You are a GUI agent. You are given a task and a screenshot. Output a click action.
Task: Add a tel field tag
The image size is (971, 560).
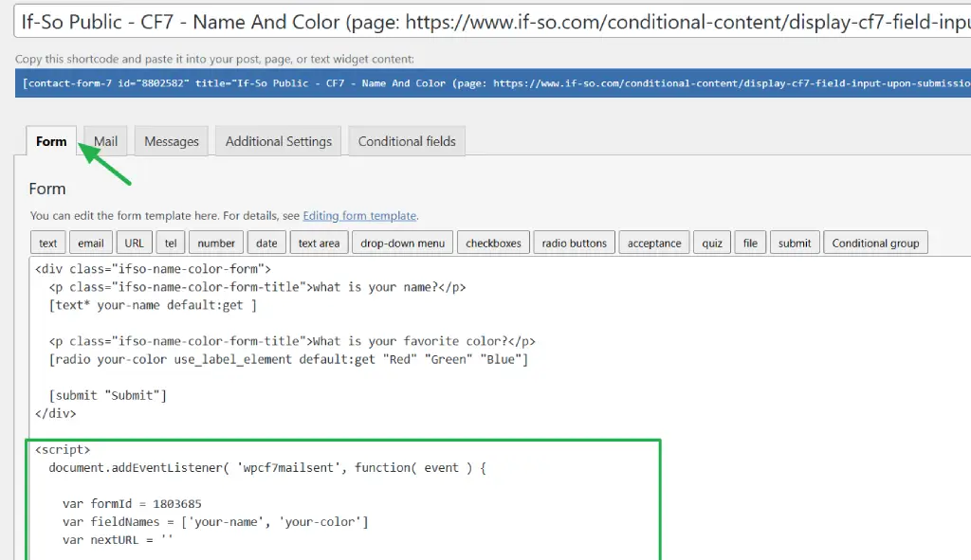click(x=171, y=243)
